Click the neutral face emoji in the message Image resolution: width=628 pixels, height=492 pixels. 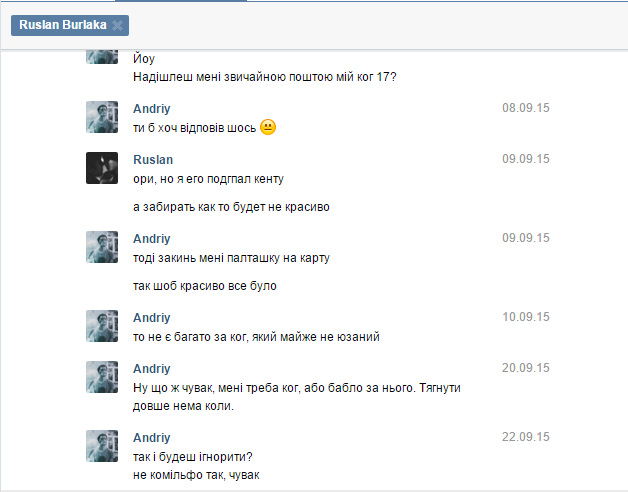pyautogui.click(x=267, y=127)
